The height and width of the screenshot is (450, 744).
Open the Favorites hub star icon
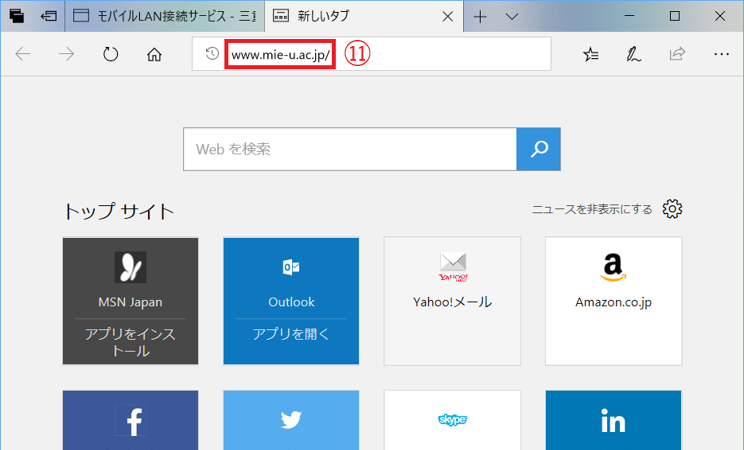pyautogui.click(x=590, y=54)
